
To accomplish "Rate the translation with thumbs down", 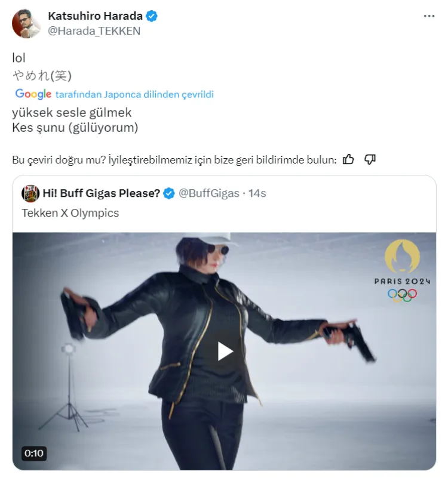I will point(370,159).
